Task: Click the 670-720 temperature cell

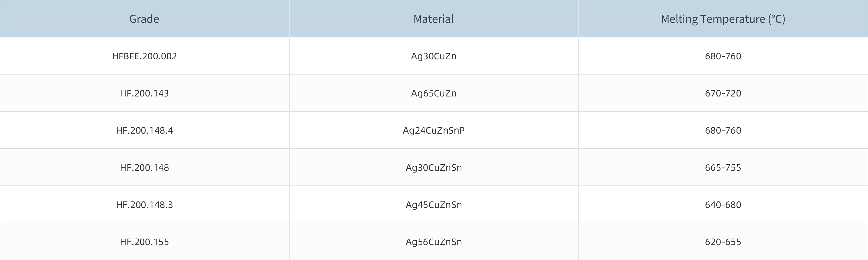Action: 723,93
